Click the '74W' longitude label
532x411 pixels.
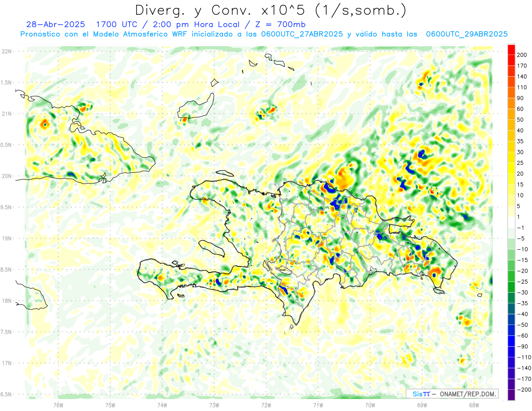[x=162, y=404]
